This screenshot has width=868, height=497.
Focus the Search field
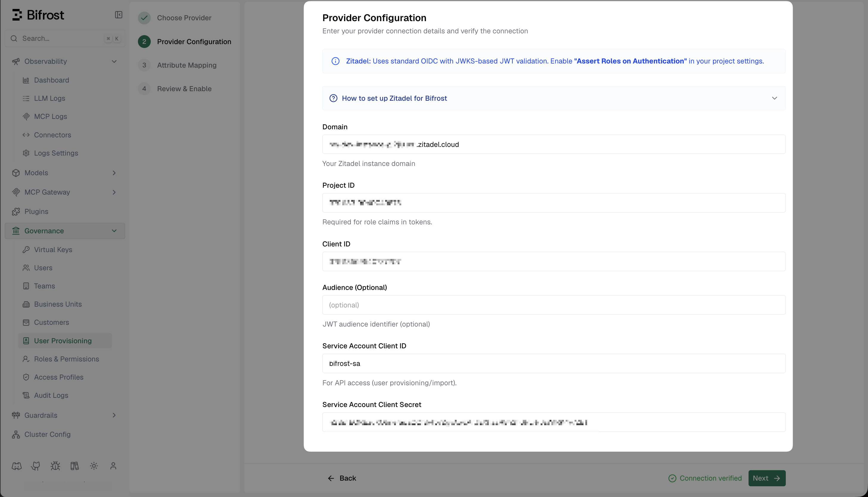pos(65,38)
